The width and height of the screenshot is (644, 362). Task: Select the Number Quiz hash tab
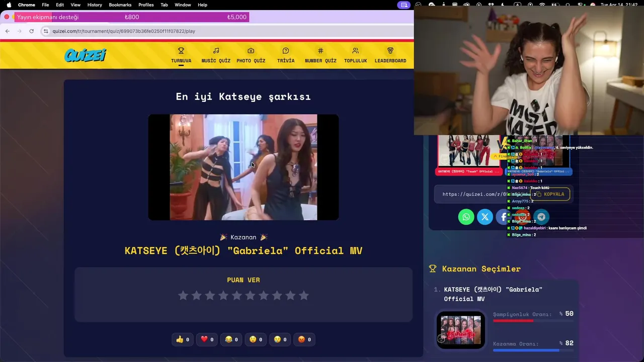tap(320, 55)
